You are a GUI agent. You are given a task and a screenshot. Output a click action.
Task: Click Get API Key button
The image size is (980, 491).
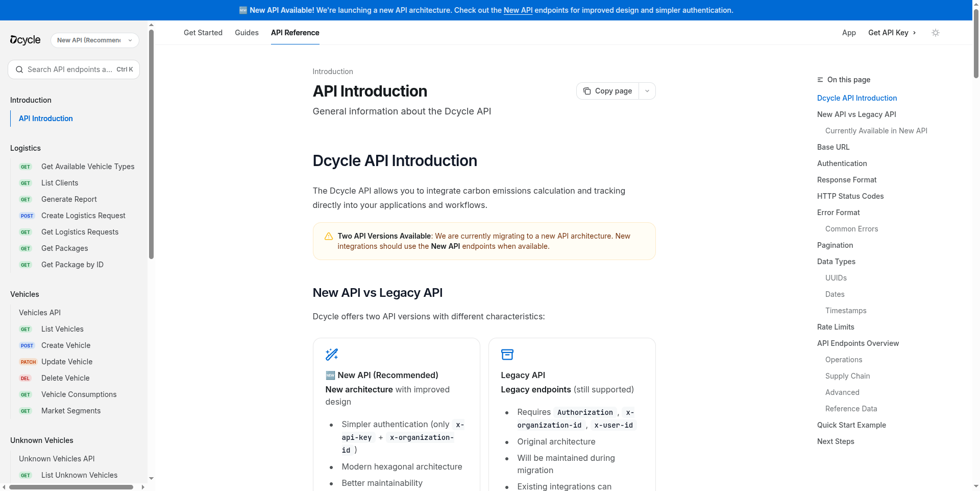[x=892, y=33]
